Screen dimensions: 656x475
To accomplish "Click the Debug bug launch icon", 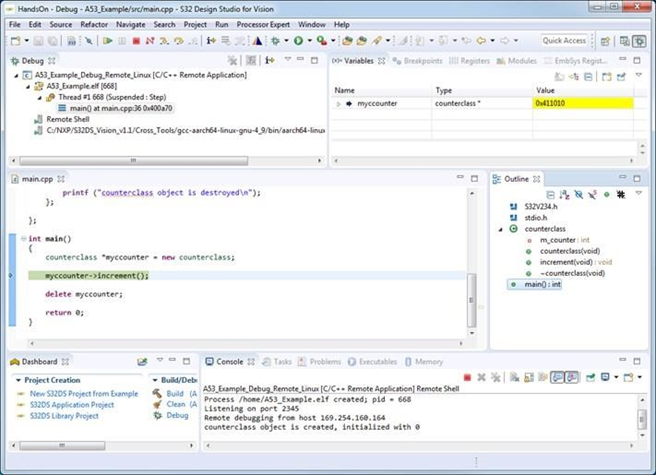I will [275, 41].
